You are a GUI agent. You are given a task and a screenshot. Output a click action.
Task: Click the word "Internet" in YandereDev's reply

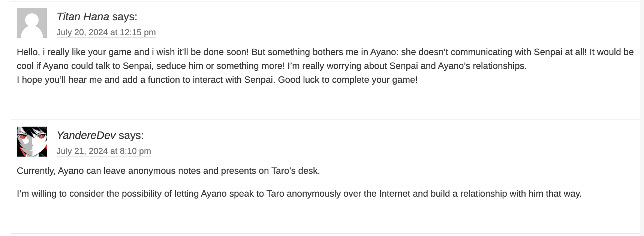click(x=394, y=194)
